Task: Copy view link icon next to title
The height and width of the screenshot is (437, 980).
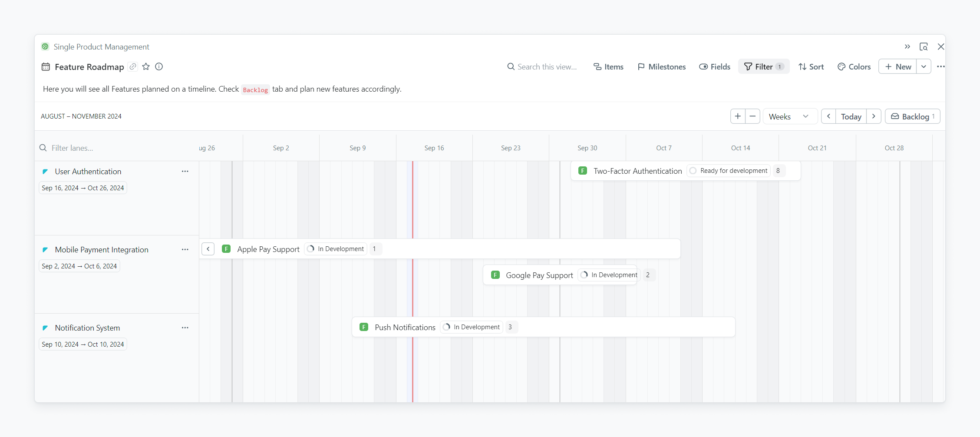Action: pos(133,66)
